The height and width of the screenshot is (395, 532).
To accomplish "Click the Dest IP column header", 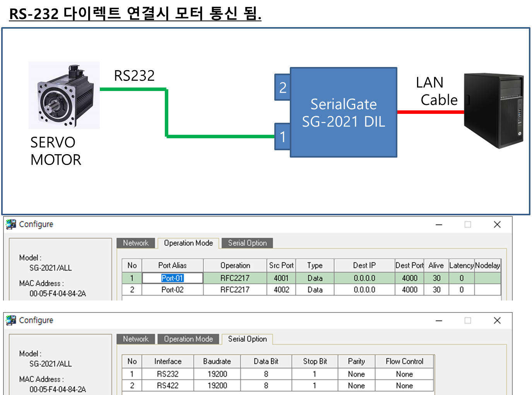I will pyautogui.click(x=364, y=265).
